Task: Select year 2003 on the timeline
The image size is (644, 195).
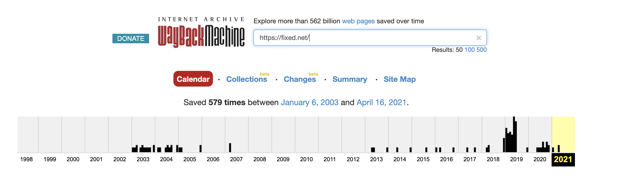Action: point(143,159)
